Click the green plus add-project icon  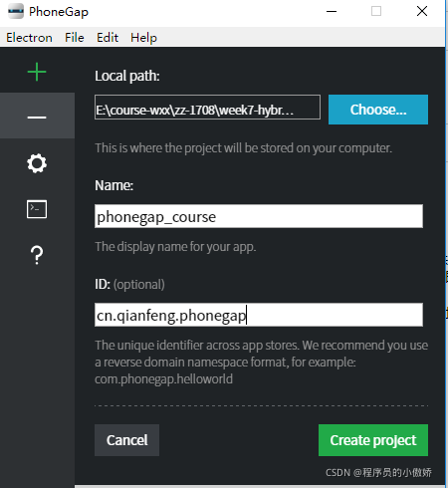[37, 72]
